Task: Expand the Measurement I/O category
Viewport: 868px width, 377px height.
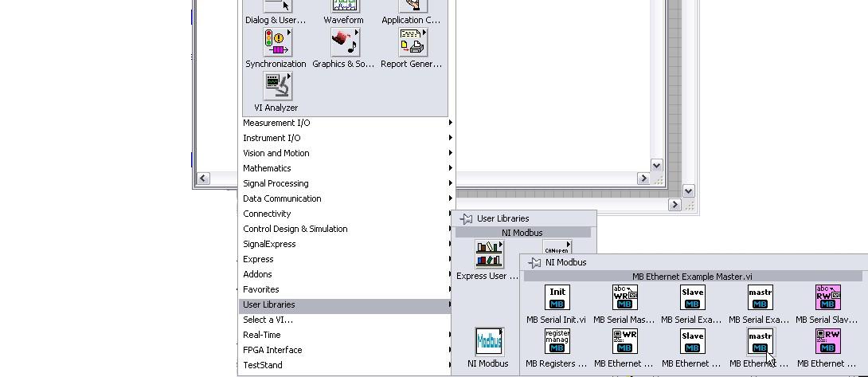Action: point(347,123)
